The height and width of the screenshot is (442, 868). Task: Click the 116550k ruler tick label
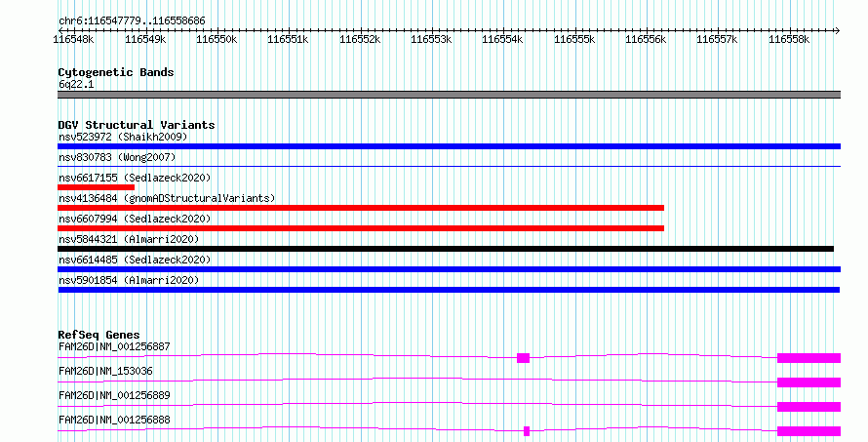(x=217, y=39)
